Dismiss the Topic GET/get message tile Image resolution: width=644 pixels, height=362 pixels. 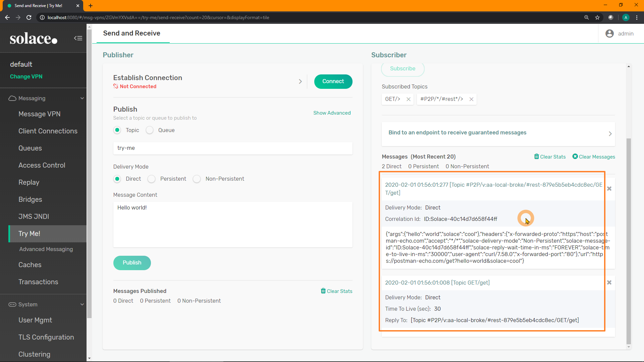point(609,283)
